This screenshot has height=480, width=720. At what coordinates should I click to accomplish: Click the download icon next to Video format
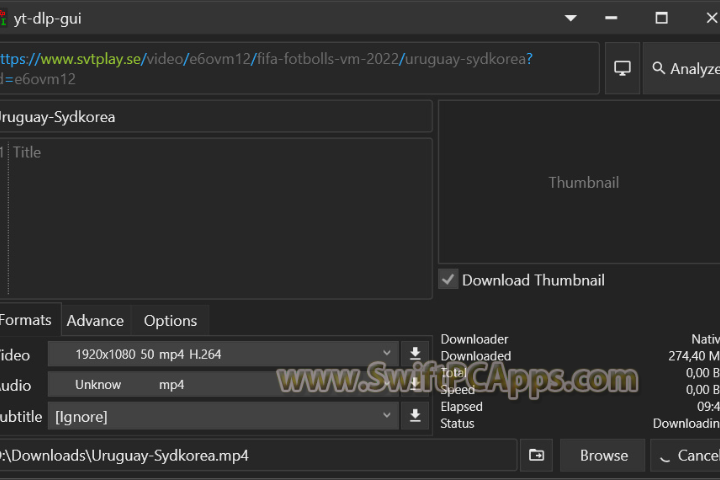[415, 354]
